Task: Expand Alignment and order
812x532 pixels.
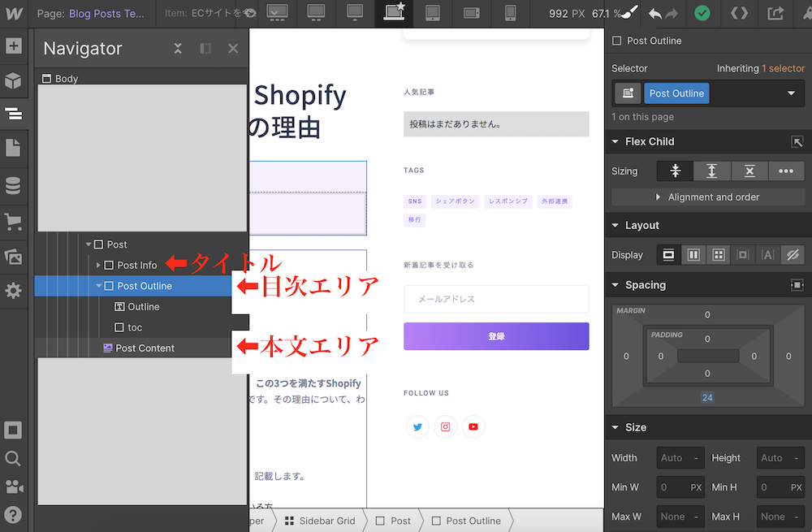Action: (708, 197)
